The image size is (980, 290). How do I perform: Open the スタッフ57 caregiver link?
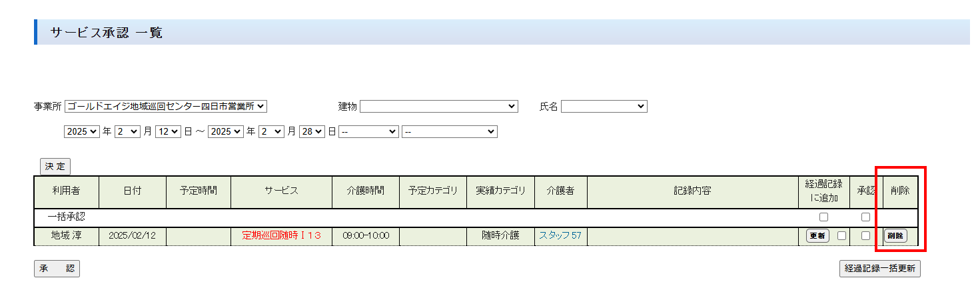click(560, 235)
